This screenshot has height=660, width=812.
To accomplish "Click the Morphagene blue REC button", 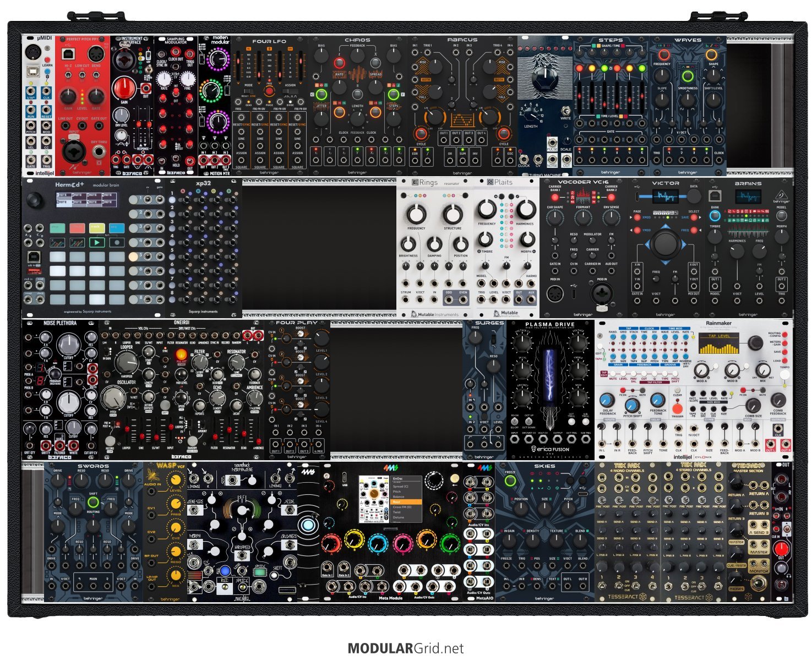I will pos(225,570).
